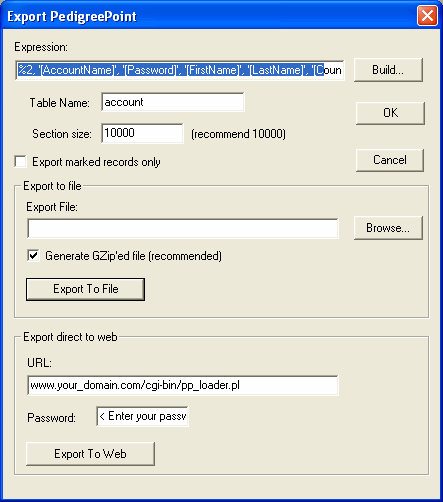The width and height of the screenshot is (443, 502).
Task: Start Export To File
Action: [x=85, y=289]
